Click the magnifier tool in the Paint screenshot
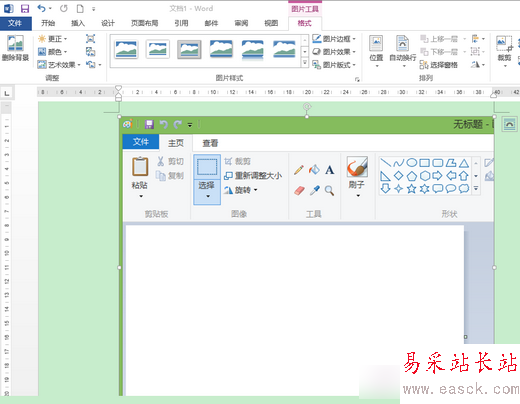This screenshot has width=520, height=404. 330,190
